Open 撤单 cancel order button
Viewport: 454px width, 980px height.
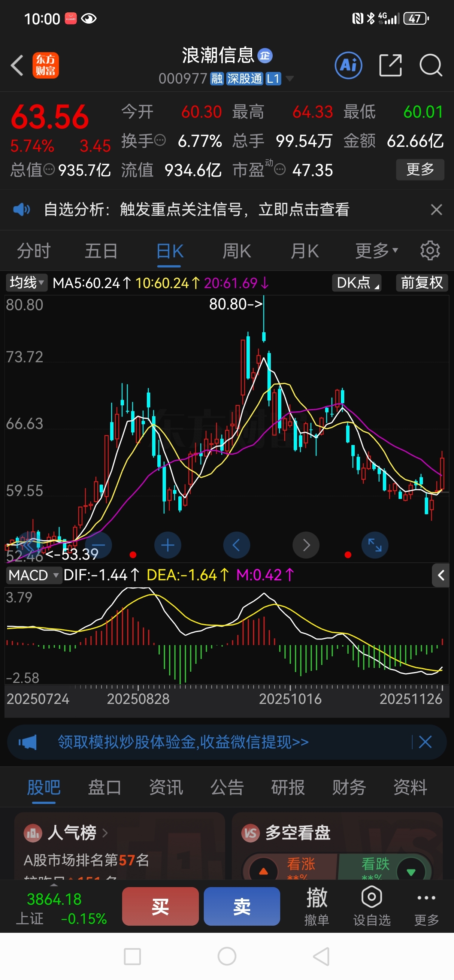point(317,907)
